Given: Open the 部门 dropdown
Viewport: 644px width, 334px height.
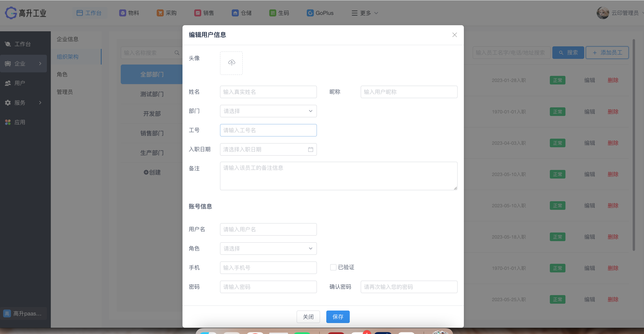Looking at the screenshot, I should (x=268, y=111).
